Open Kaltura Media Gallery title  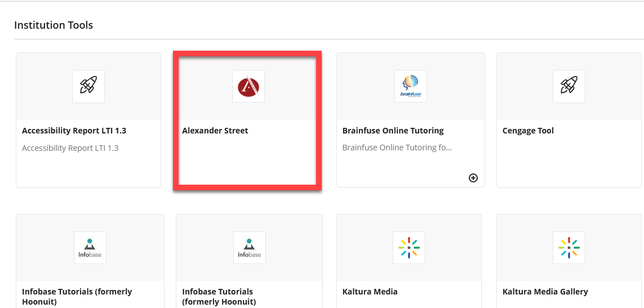(x=545, y=292)
